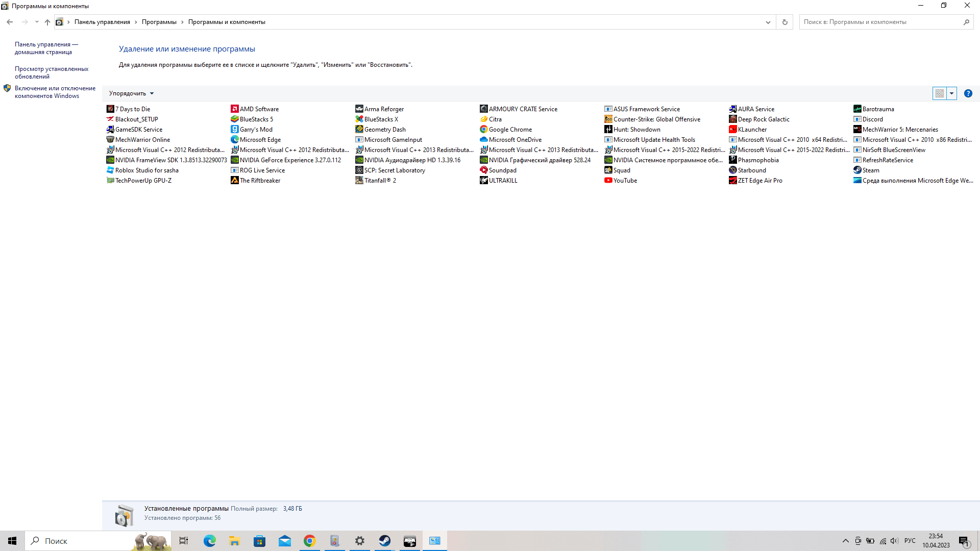Viewport: 980px width, 551px height.
Task: Open Microsoft Store from the taskbar
Action: 260,541
